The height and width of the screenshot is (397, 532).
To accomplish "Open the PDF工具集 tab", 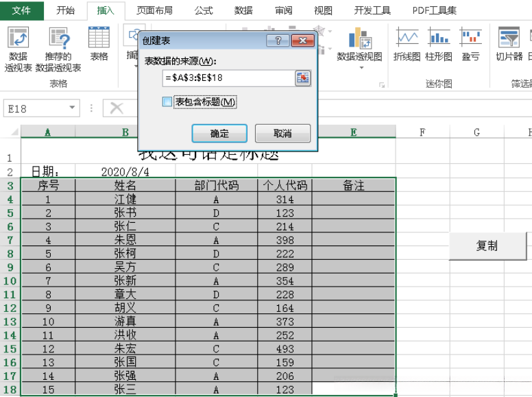I will click(434, 10).
